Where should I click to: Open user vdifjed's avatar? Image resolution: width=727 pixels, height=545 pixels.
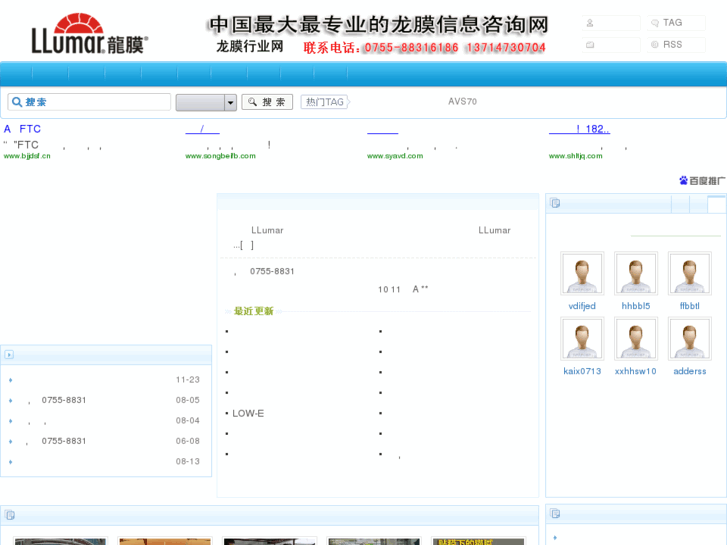click(582, 273)
